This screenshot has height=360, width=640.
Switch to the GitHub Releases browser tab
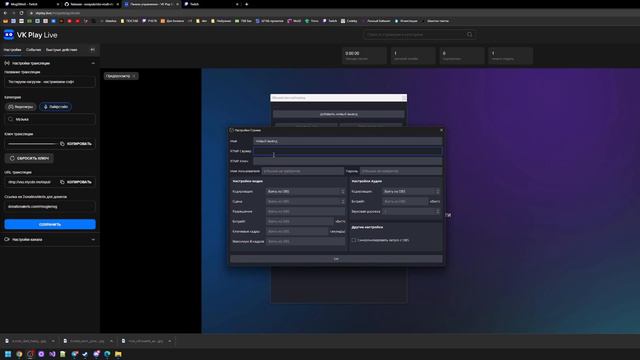[91, 4]
